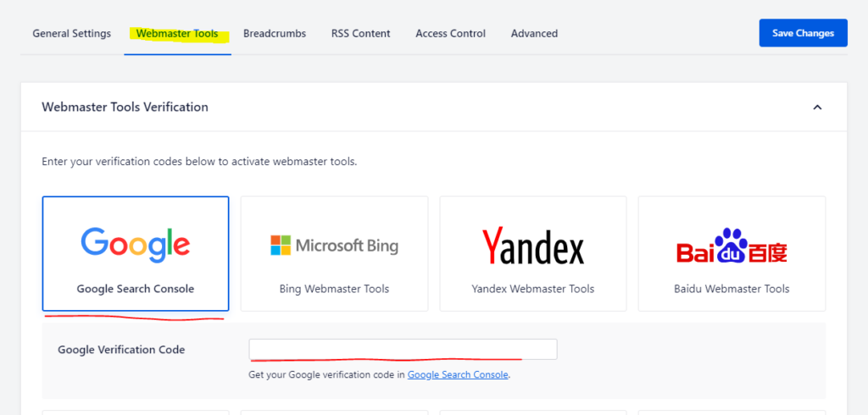Follow the Google Search Console link
Screen dimensions: 868x415
point(458,374)
